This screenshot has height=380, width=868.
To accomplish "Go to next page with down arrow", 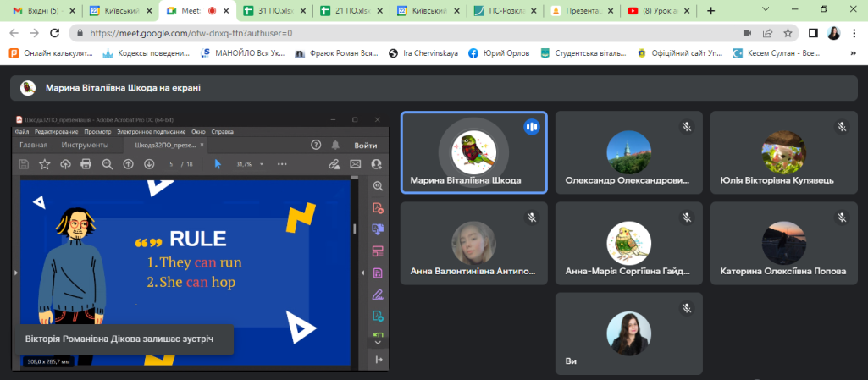I will point(149,164).
